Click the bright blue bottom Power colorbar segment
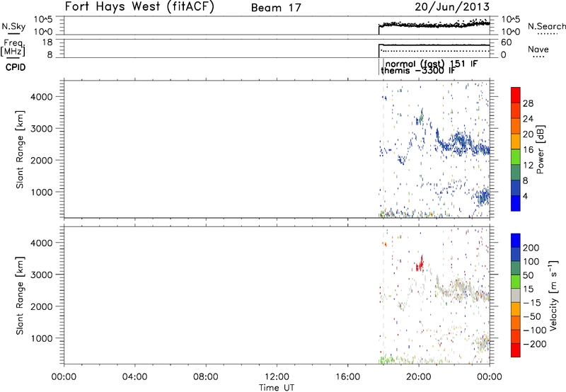 coord(516,203)
